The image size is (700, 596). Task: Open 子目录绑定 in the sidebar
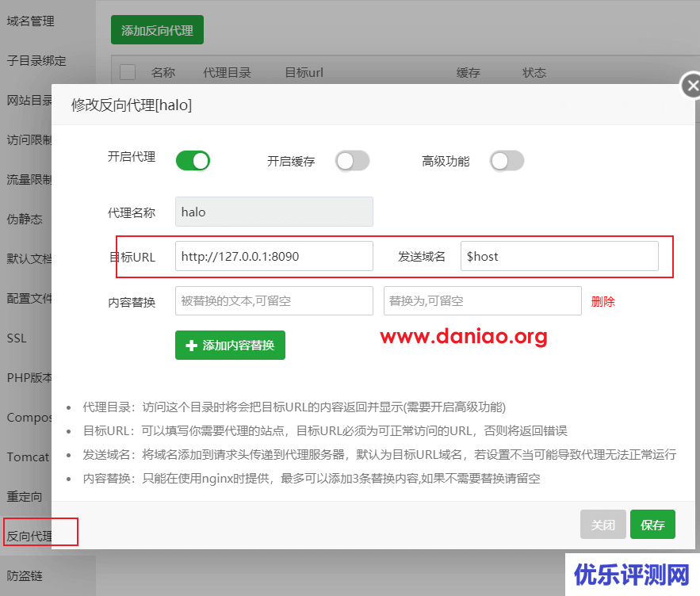coord(36,61)
